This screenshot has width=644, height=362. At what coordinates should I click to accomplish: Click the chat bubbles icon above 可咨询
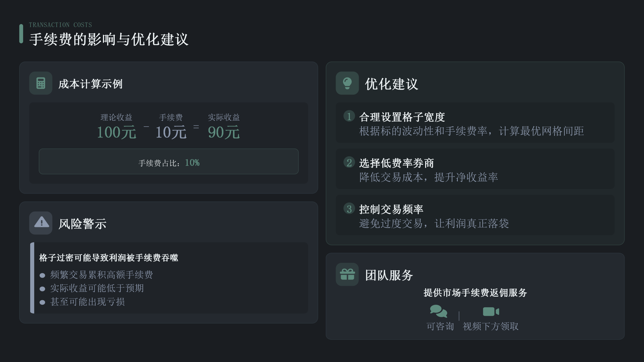(x=438, y=311)
